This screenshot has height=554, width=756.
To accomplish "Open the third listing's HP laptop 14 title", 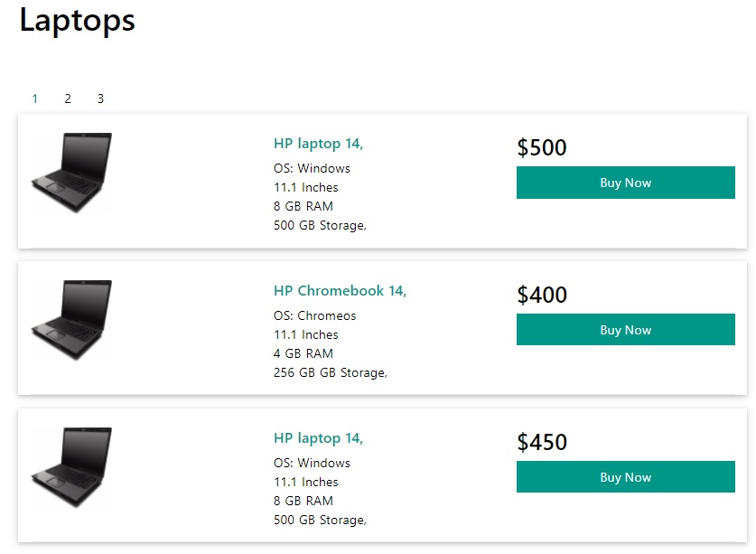I will click(318, 438).
